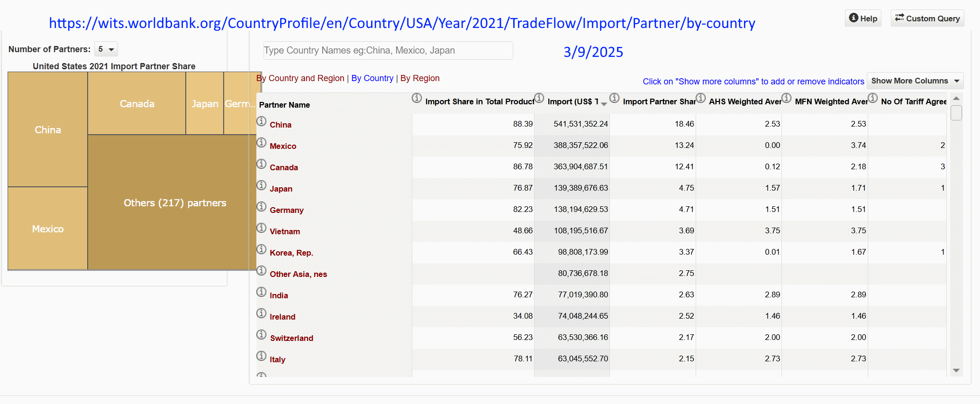The height and width of the screenshot is (404, 980).
Task: Select Mexico import value 388,357,522.06
Action: tap(581, 145)
